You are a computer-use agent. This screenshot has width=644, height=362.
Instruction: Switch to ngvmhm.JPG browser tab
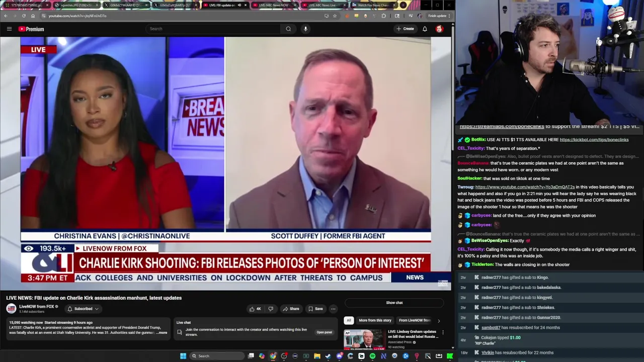tap(76, 5)
